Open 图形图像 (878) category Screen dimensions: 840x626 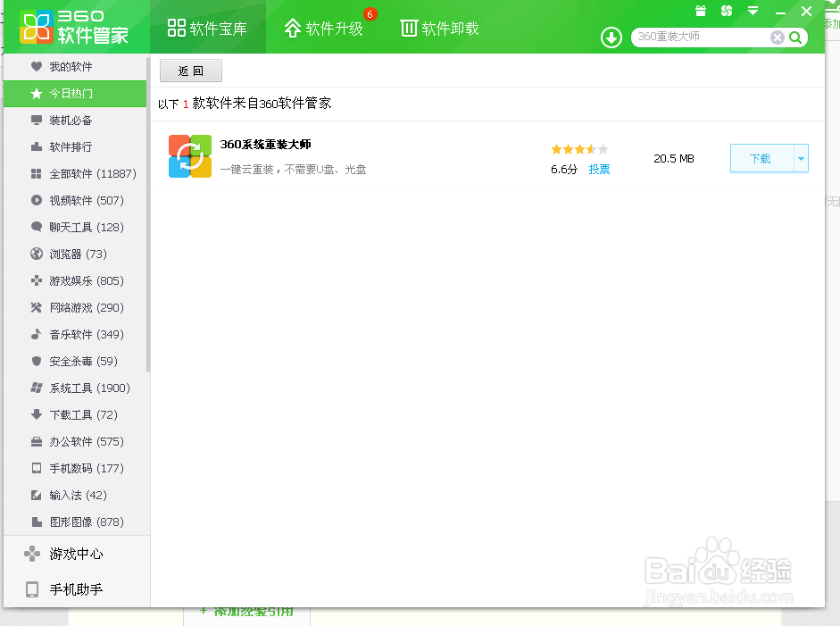(x=75, y=522)
